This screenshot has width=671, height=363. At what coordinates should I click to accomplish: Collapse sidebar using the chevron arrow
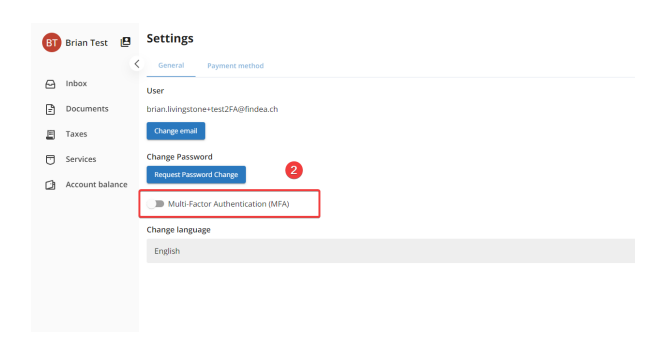click(x=137, y=64)
